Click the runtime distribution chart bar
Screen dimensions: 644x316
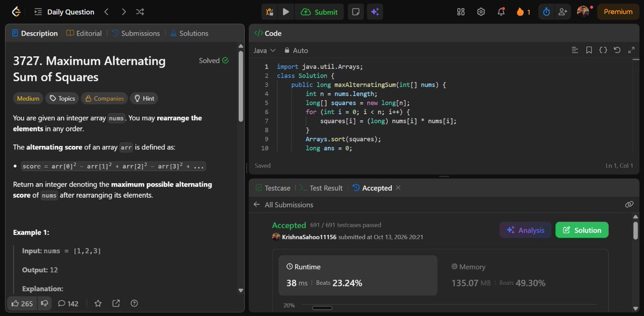(x=322, y=308)
